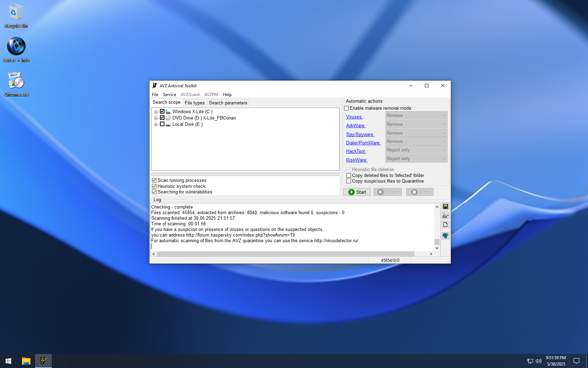This screenshot has width=588, height=368.
Task: Check the Local Disk (E:) checkbox
Action: pos(162,124)
